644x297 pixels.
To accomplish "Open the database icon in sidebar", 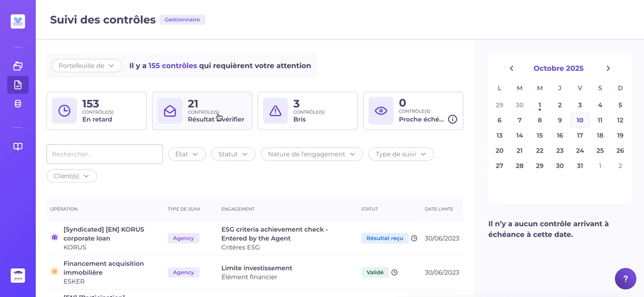I will point(18,104).
